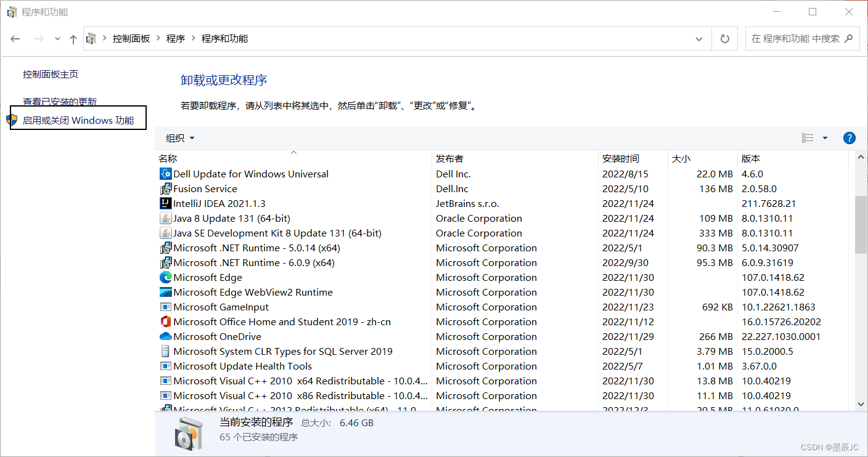Click the .NET Runtime 5.0.14 icon

pyautogui.click(x=165, y=248)
